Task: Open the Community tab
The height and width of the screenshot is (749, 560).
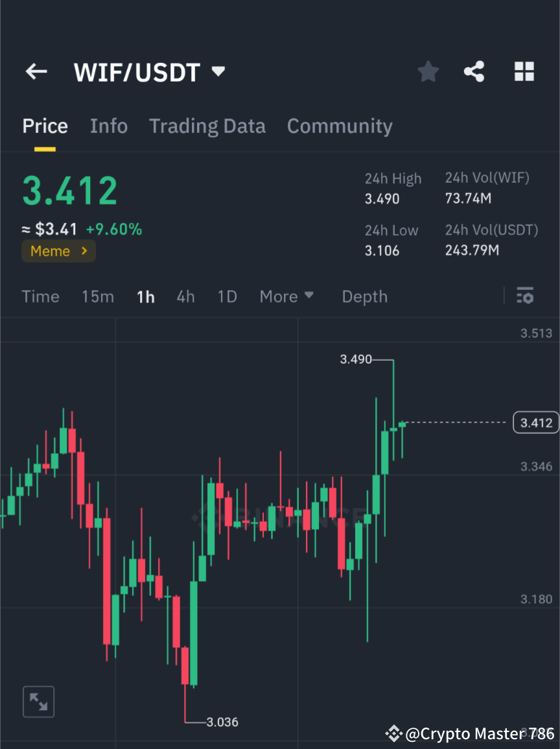Action: [340, 126]
